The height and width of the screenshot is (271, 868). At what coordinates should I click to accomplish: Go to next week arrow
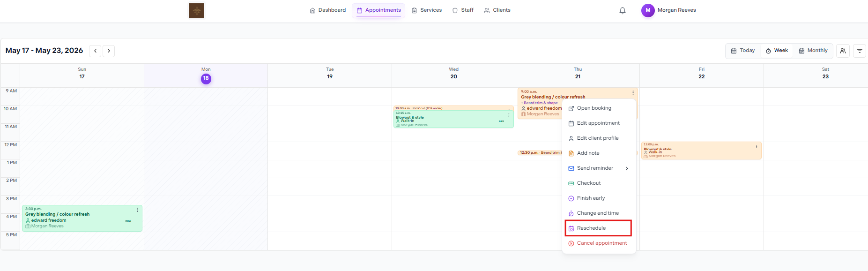coord(109,51)
